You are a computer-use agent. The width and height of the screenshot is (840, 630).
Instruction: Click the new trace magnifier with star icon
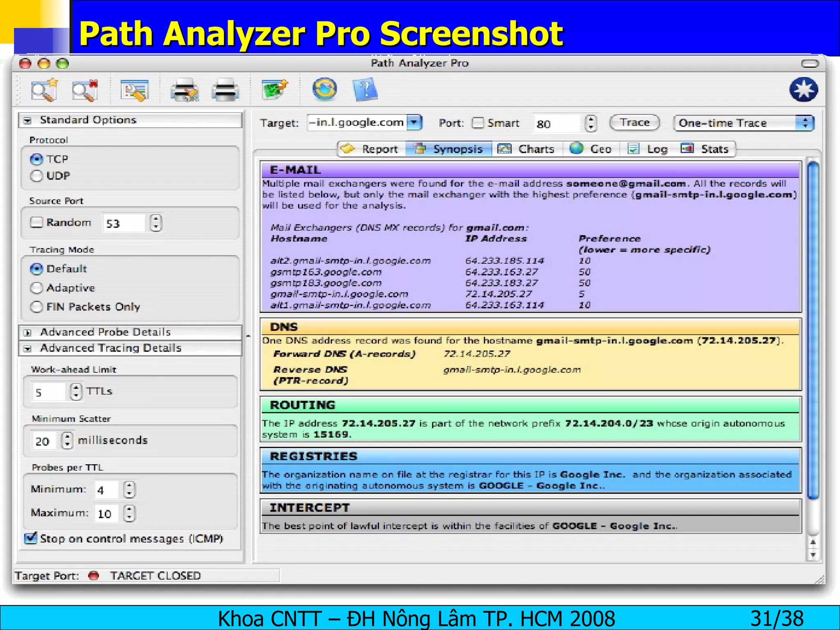pos(44,90)
